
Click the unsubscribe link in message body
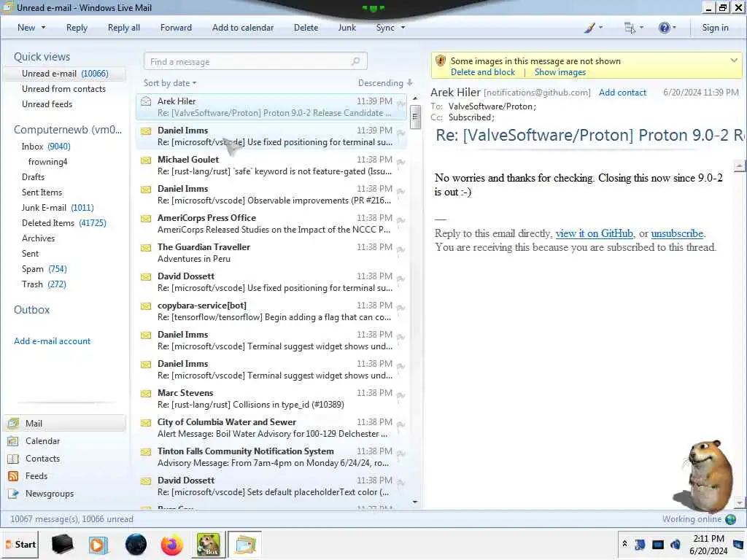click(x=677, y=233)
